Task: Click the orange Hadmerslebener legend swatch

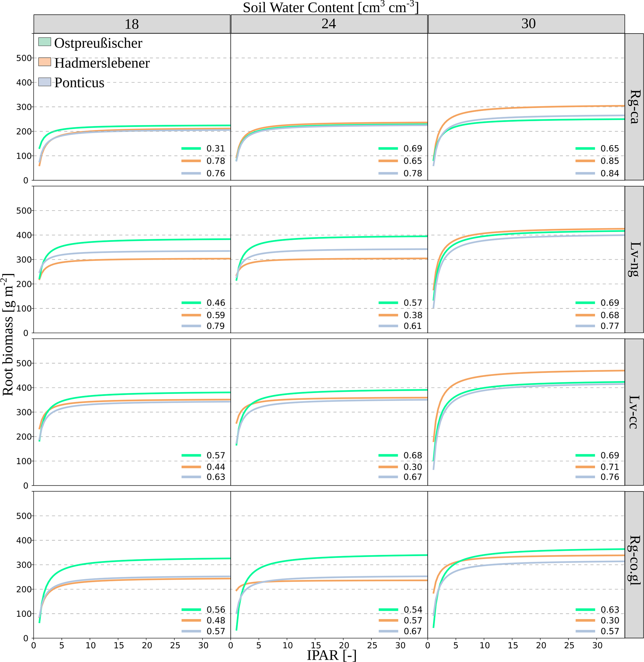Action: tap(45, 62)
